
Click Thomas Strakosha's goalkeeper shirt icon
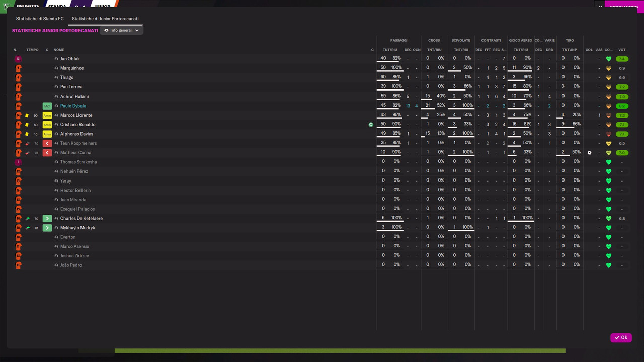coord(18,162)
